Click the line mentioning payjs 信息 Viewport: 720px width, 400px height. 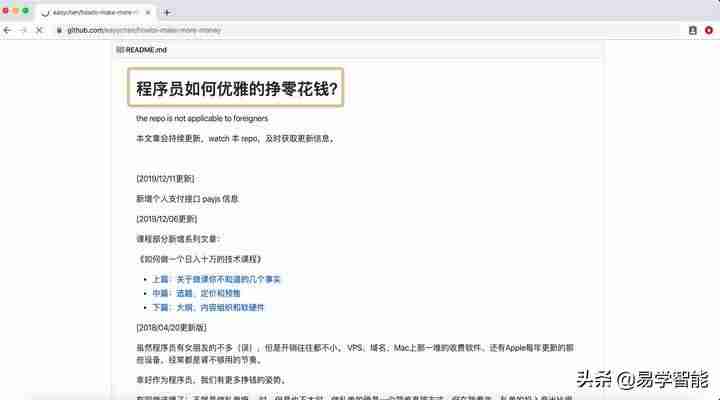point(187,199)
